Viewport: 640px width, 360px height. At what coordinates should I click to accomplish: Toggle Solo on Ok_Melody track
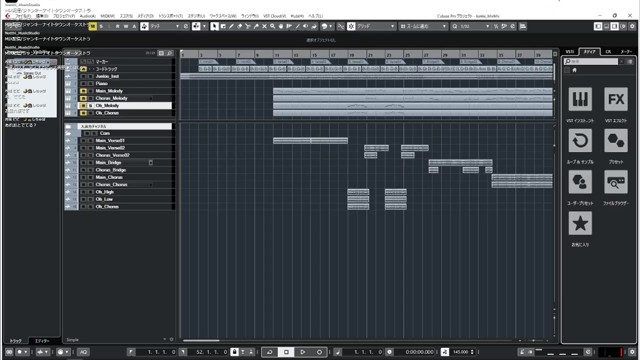[x=90, y=105]
